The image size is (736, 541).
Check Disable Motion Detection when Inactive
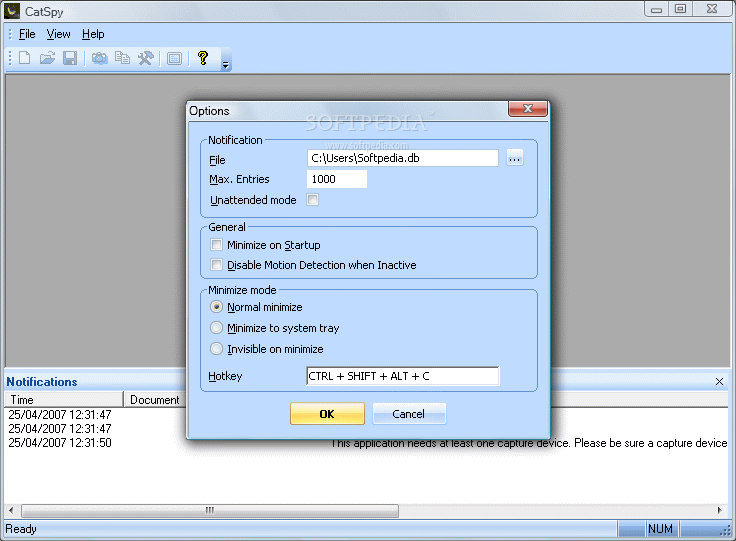tap(216, 265)
